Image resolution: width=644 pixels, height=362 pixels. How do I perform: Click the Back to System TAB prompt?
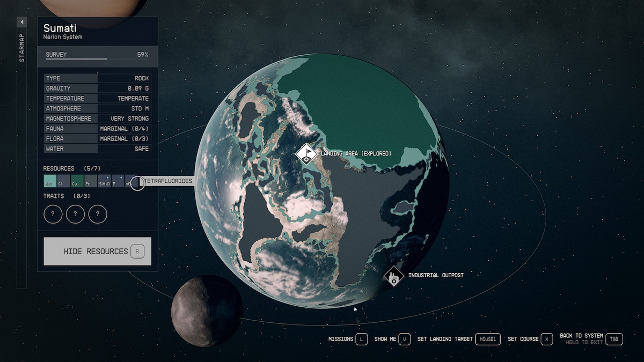coord(615,339)
